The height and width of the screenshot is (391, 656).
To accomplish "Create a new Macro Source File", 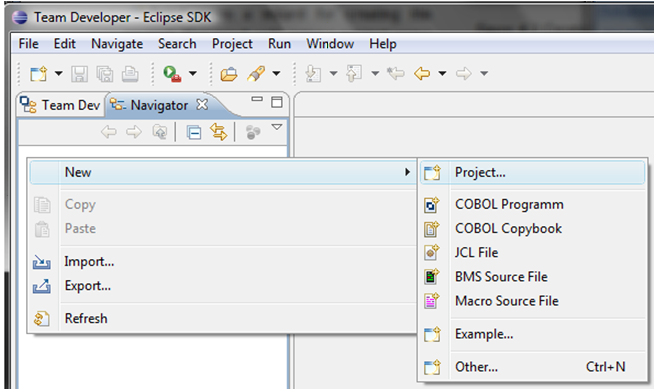I will coord(533,301).
